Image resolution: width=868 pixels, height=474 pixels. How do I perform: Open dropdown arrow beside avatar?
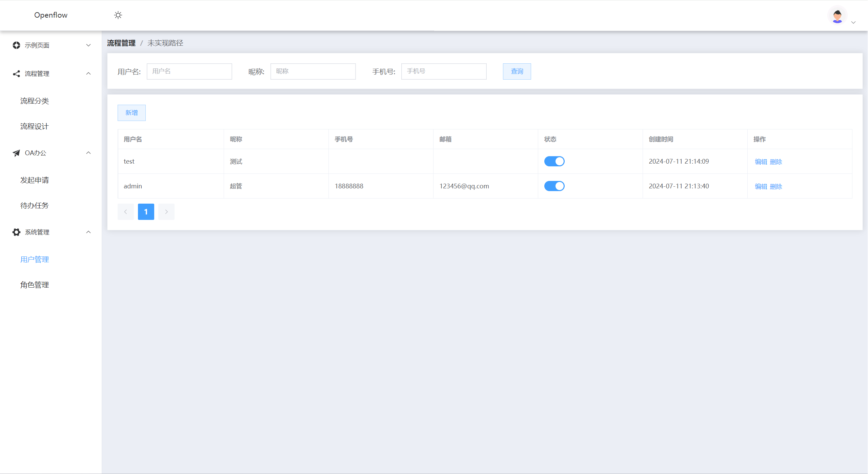(853, 22)
